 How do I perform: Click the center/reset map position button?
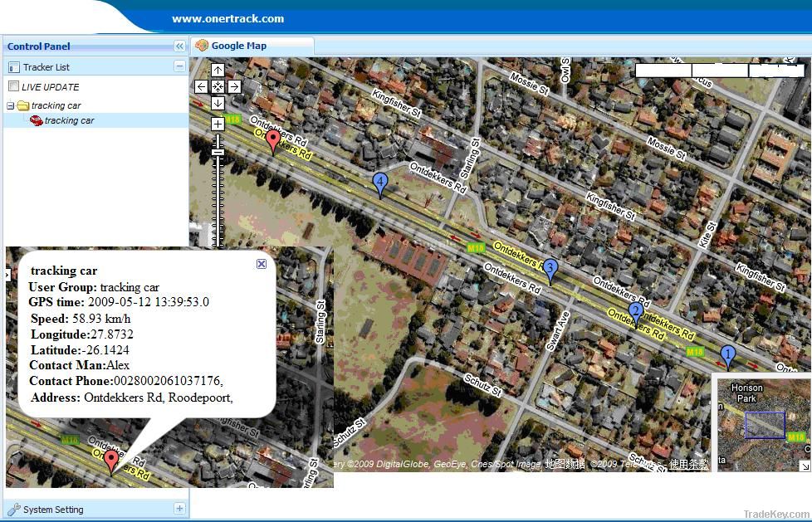pos(218,86)
